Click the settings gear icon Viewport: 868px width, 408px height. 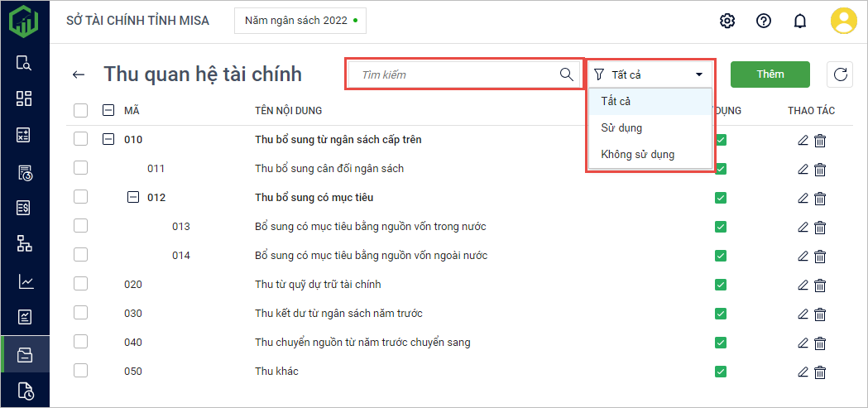tap(727, 21)
